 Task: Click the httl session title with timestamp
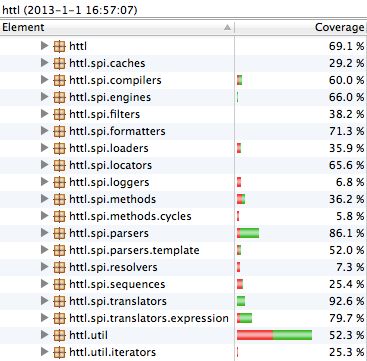pos(70,10)
